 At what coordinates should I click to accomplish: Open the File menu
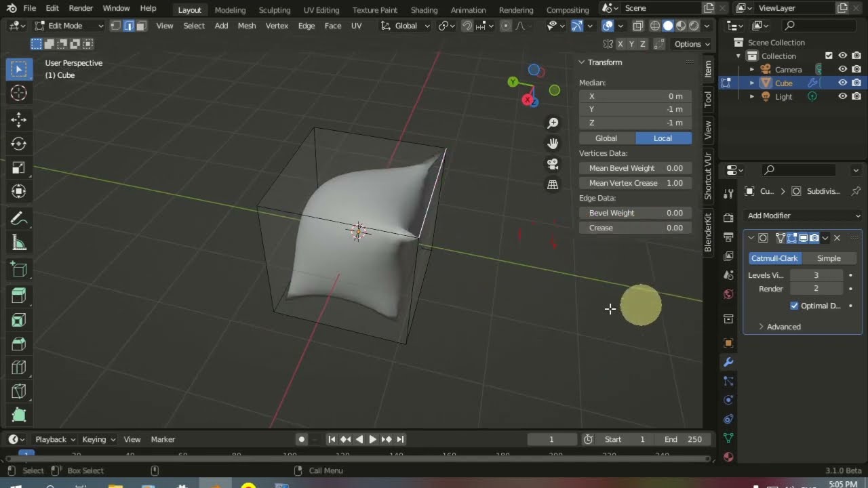click(30, 8)
